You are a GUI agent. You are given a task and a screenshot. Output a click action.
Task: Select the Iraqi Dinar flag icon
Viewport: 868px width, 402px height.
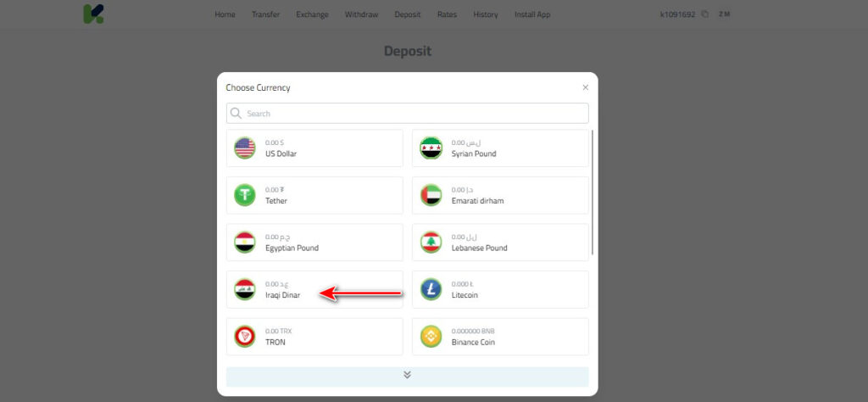(245, 289)
